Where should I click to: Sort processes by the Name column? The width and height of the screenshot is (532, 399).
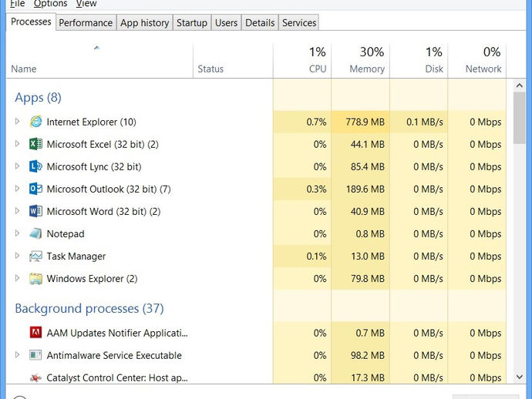coord(99,61)
